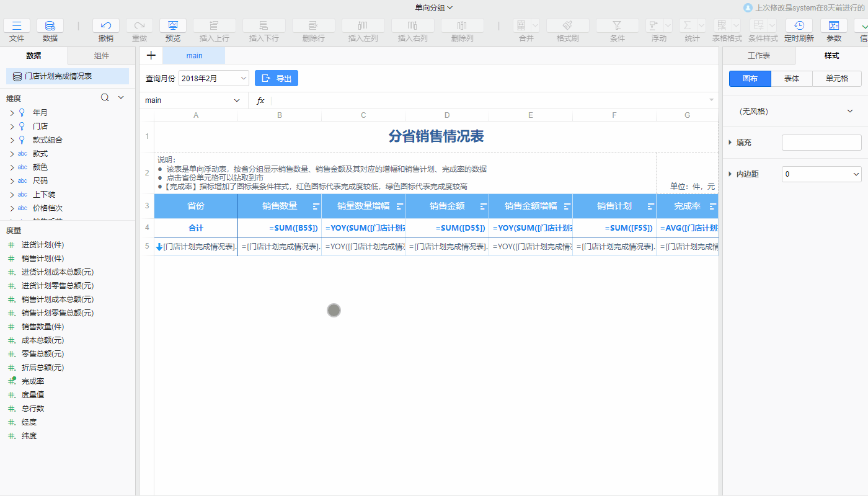The image size is (868, 496).
Task: Pick a fill color in 填充
Action: point(821,142)
